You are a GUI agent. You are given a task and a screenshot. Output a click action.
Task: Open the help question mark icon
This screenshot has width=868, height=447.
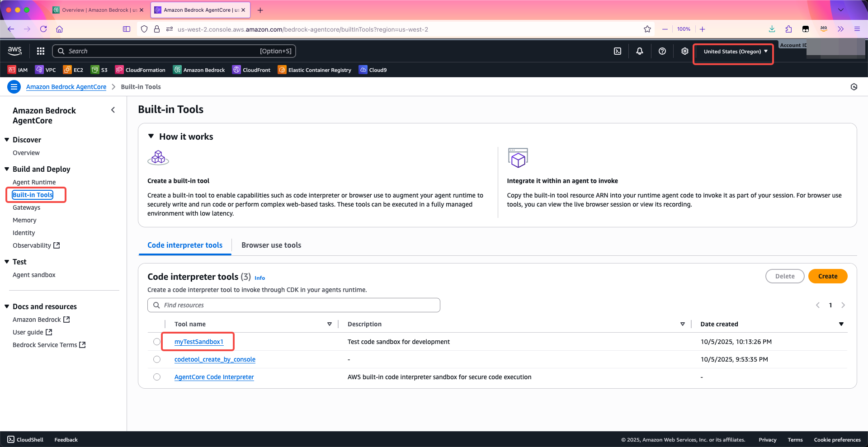pyautogui.click(x=662, y=51)
